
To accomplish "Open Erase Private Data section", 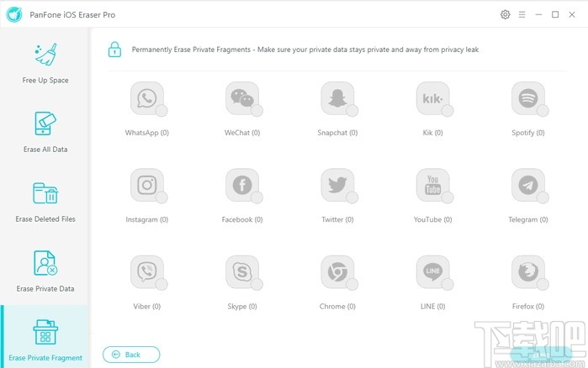I will coord(45,271).
